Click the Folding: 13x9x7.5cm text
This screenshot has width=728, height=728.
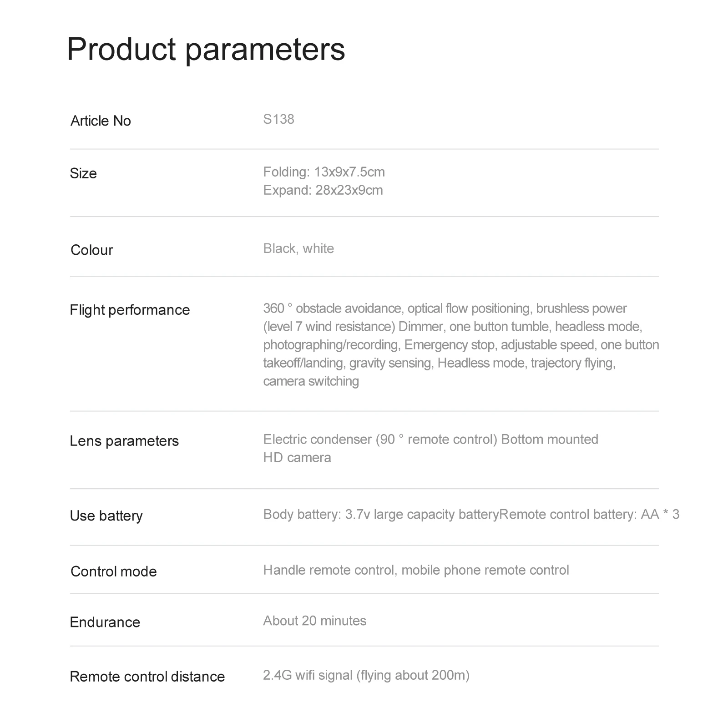[x=324, y=172]
